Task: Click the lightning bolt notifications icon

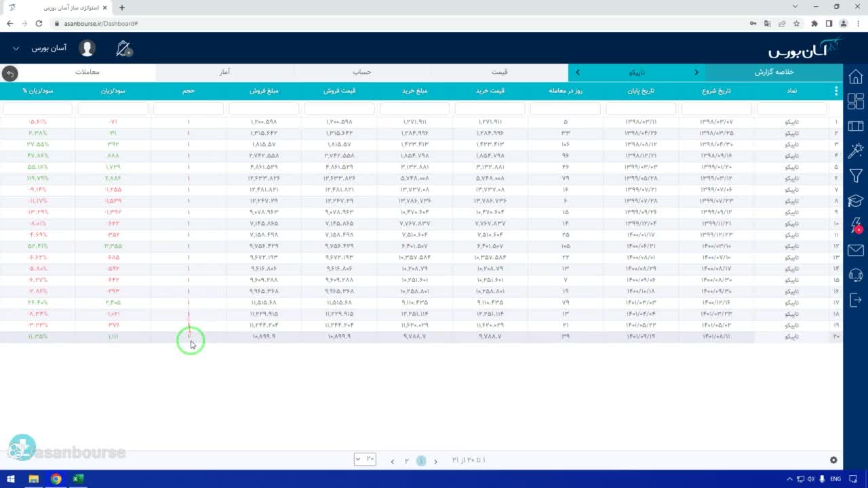Action: coord(855,225)
